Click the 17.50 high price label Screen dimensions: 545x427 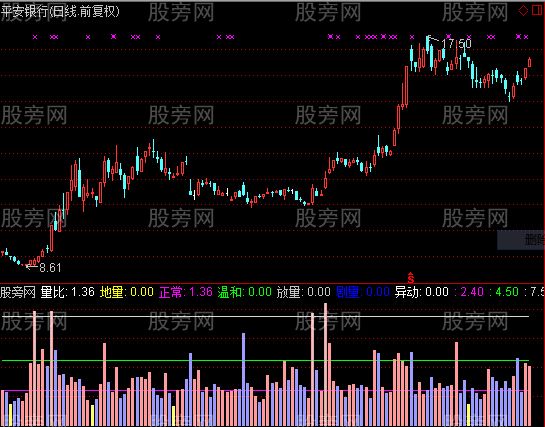point(457,44)
